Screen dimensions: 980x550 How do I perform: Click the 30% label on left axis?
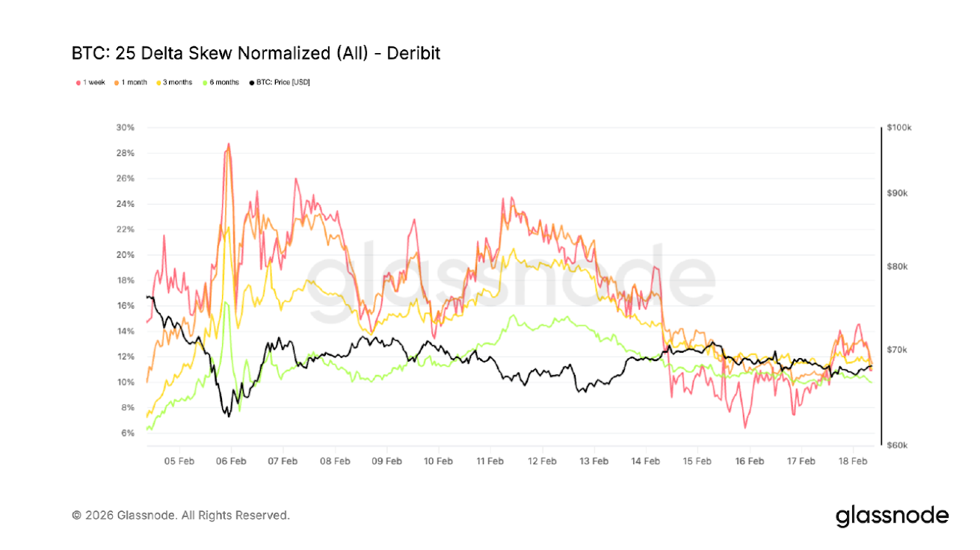[125, 128]
